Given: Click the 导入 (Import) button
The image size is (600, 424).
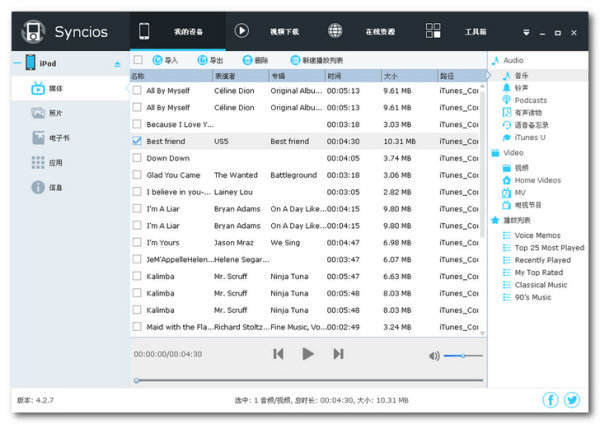Looking at the screenshot, I should point(164,60).
